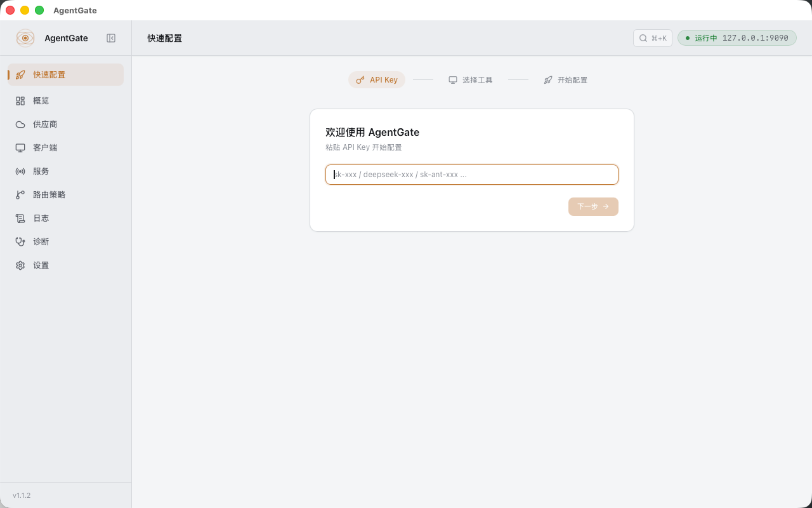
Task: Open the ⌘+K search box
Action: coord(653,38)
